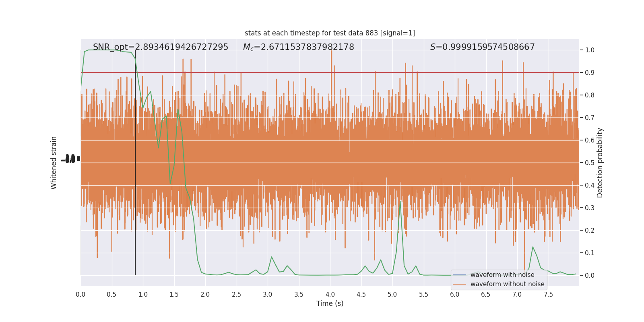644x322 pixels.
Task: Click the x-axis tick label 4.5
Action: click(x=361, y=294)
